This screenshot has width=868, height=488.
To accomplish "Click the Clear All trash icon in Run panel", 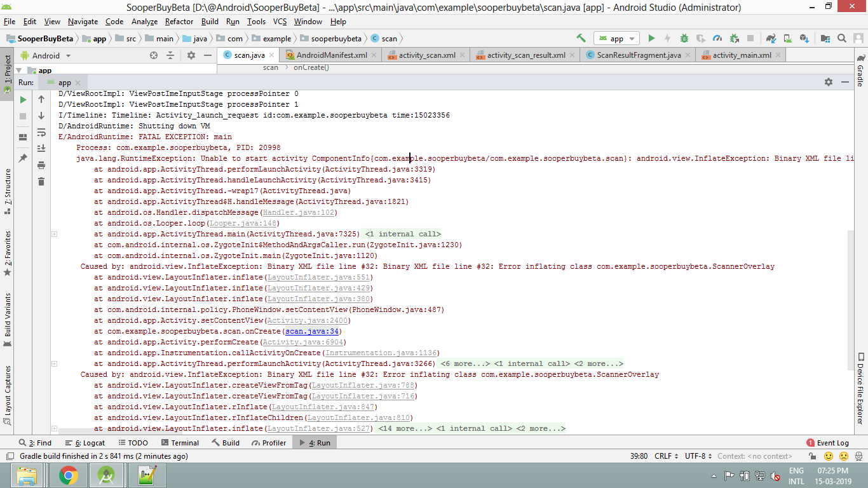I will pos(41,182).
